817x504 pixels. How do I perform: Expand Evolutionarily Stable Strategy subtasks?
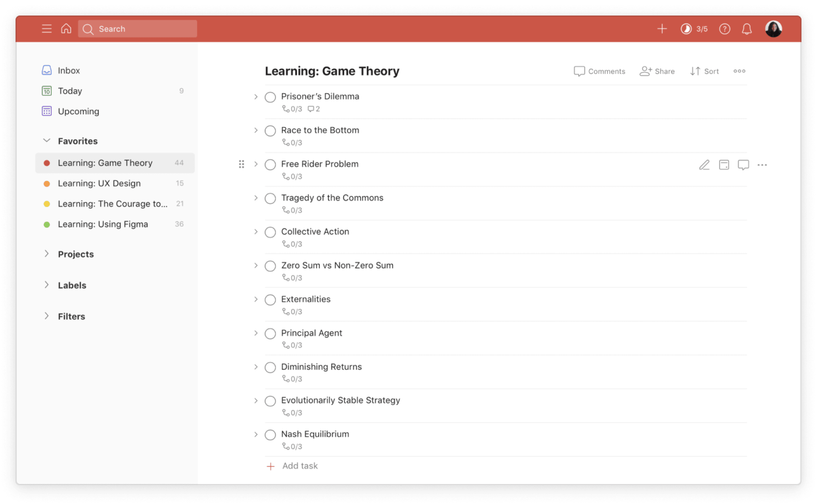(256, 401)
